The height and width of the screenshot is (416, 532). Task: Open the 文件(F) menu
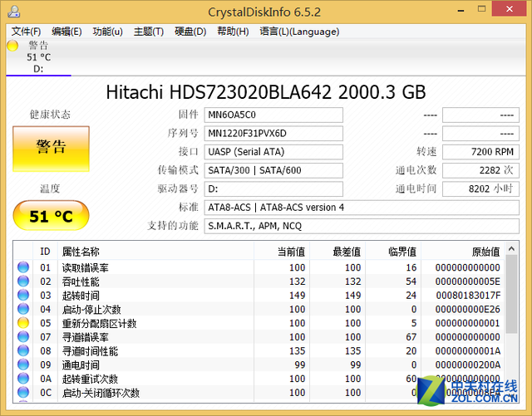pyautogui.click(x=26, y=32)
